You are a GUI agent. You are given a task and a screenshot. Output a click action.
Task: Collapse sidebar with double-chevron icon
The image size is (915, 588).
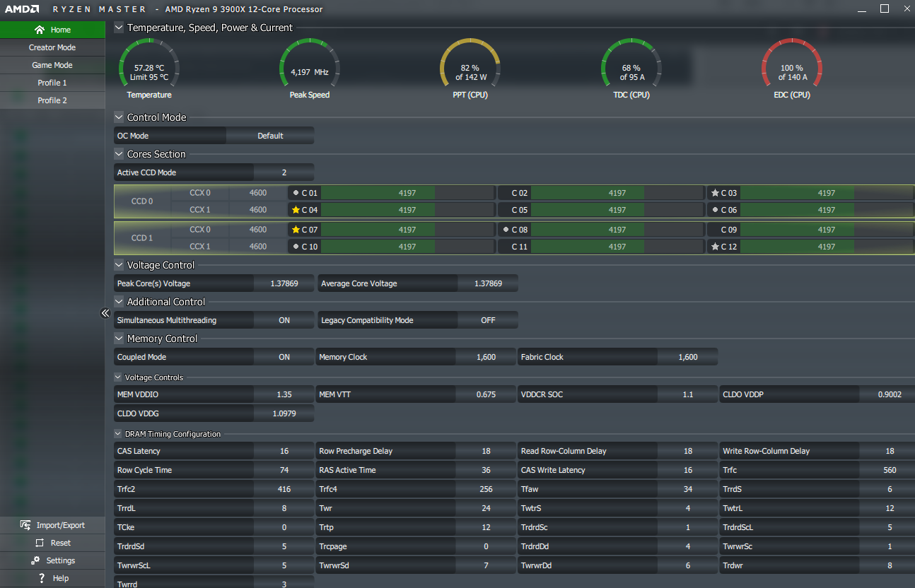point(105,313)
